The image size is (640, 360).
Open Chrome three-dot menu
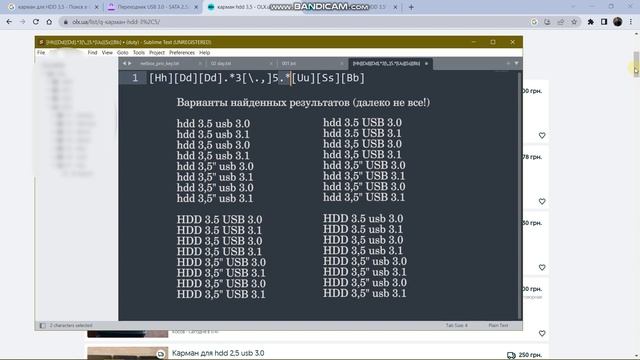pos(631,22)
